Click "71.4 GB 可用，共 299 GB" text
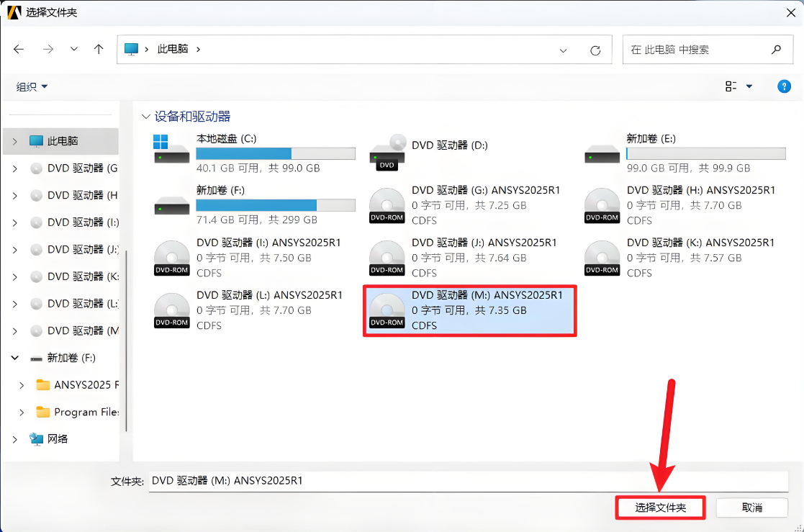The image size is (804, 532). coord(257,220)
